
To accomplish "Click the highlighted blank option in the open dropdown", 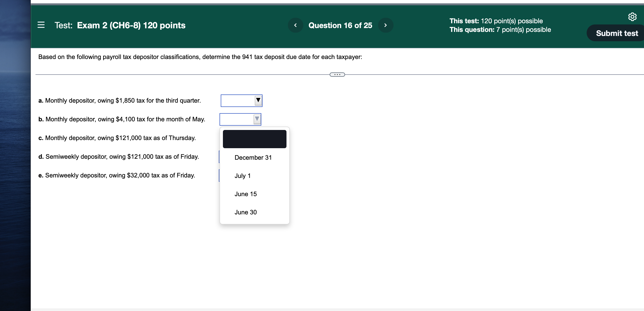I will [254, 139].
